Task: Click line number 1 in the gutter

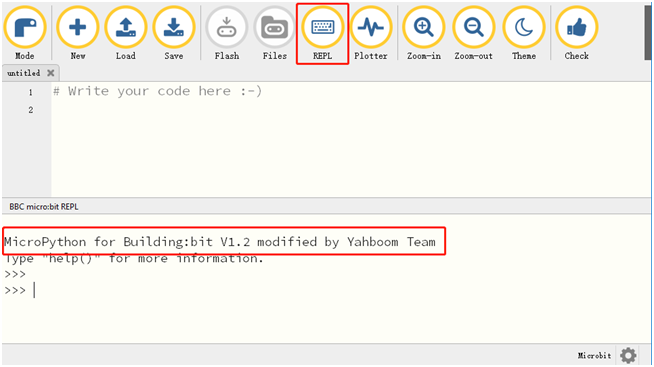Action: pos(31,92)
